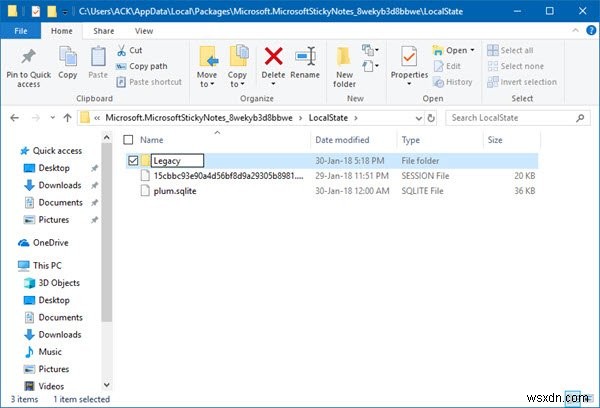Click Copy path in the ribbon
The image size is (600, 408).
[142, 66]
